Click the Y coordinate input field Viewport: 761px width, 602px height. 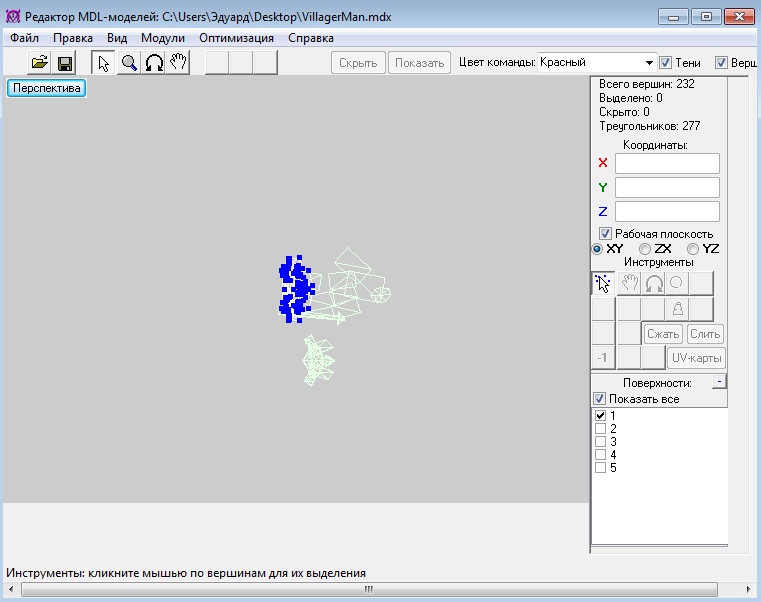[x=667, y=187]
